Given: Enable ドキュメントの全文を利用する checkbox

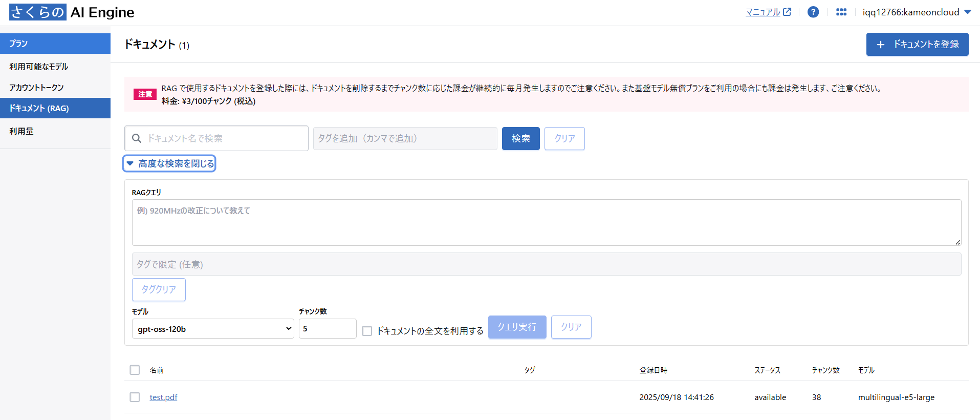Looking at the screenshot, I should (x=367, y=331).
